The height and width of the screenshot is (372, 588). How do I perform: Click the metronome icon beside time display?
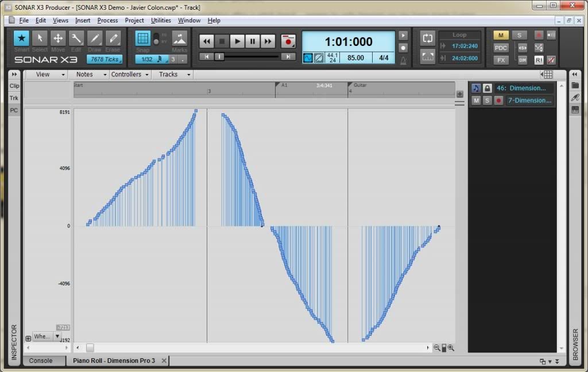(403, 60)
